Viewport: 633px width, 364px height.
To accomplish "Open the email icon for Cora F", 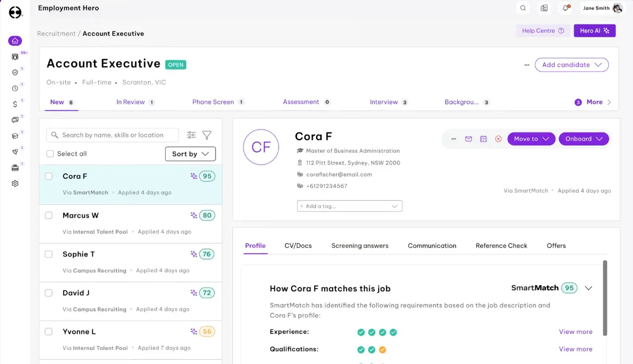I will (x=468, y=139).
